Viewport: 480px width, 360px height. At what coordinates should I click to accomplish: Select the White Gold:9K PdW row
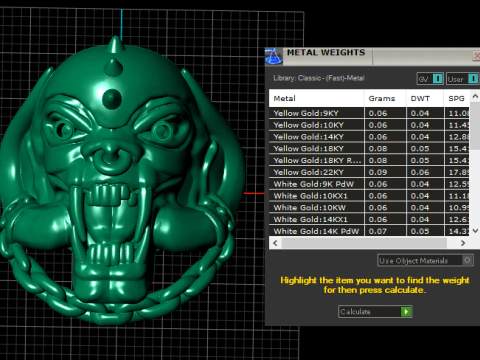pos(369,184)
